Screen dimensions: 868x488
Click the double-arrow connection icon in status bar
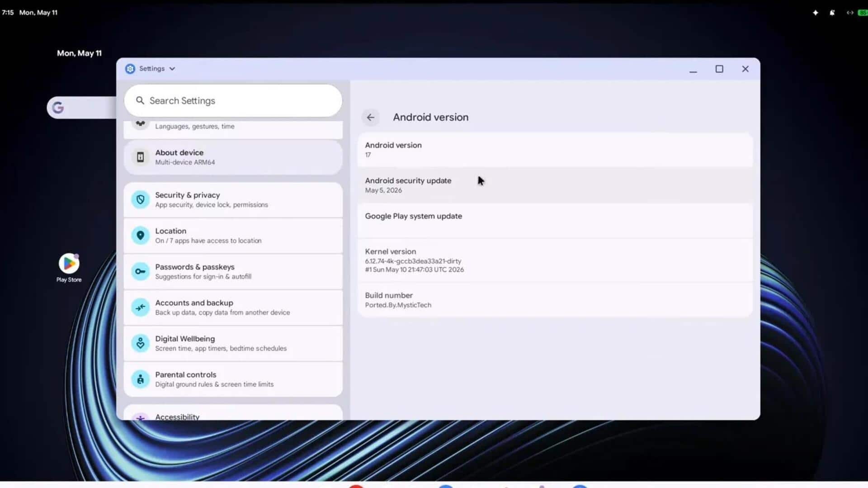849,13
